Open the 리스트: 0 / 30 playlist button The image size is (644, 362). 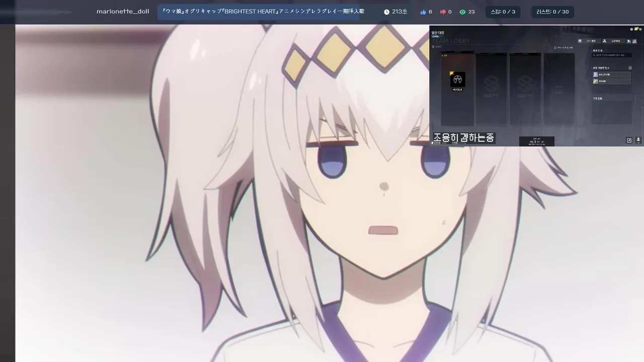[x=552, y=12]
